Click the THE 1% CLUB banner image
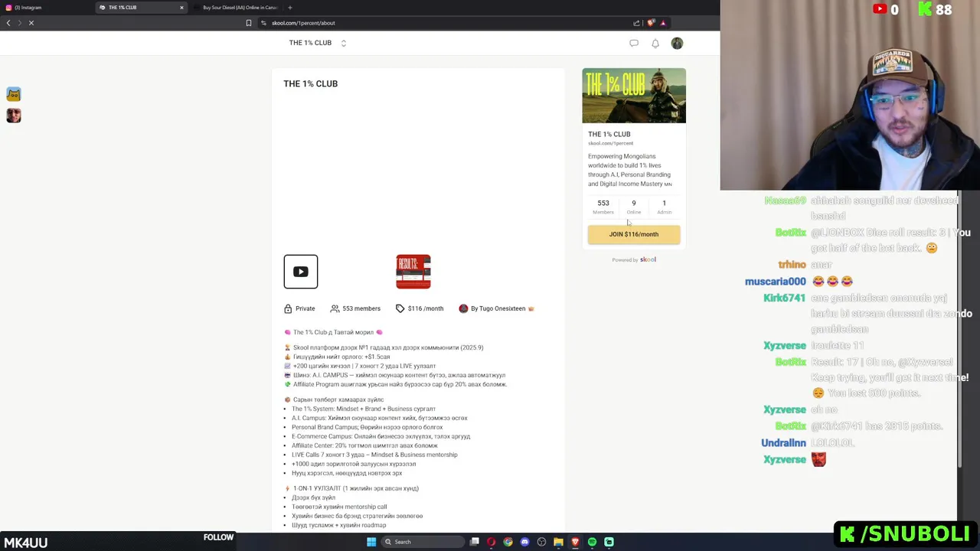This screenshot has height=551, width=980. click(x=634, y=96)
